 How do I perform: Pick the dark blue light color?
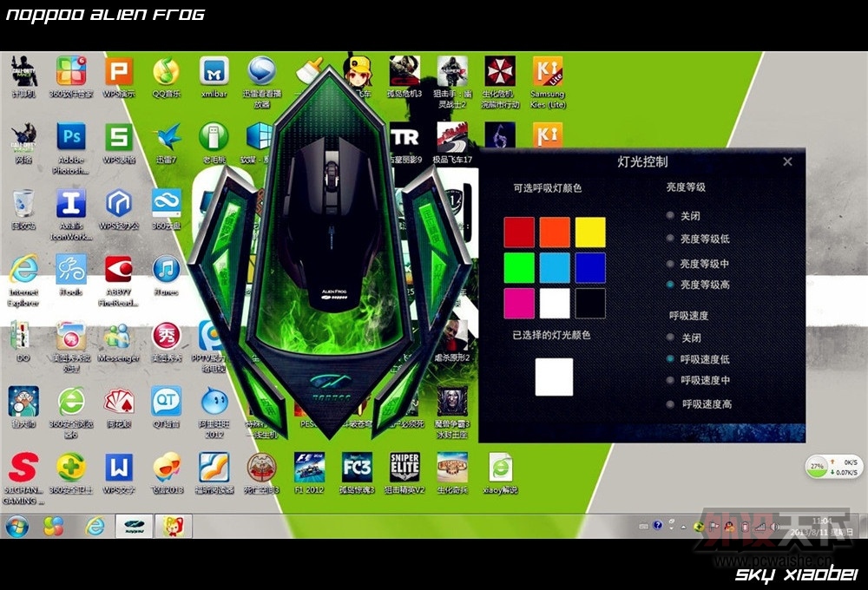point(590,268)
